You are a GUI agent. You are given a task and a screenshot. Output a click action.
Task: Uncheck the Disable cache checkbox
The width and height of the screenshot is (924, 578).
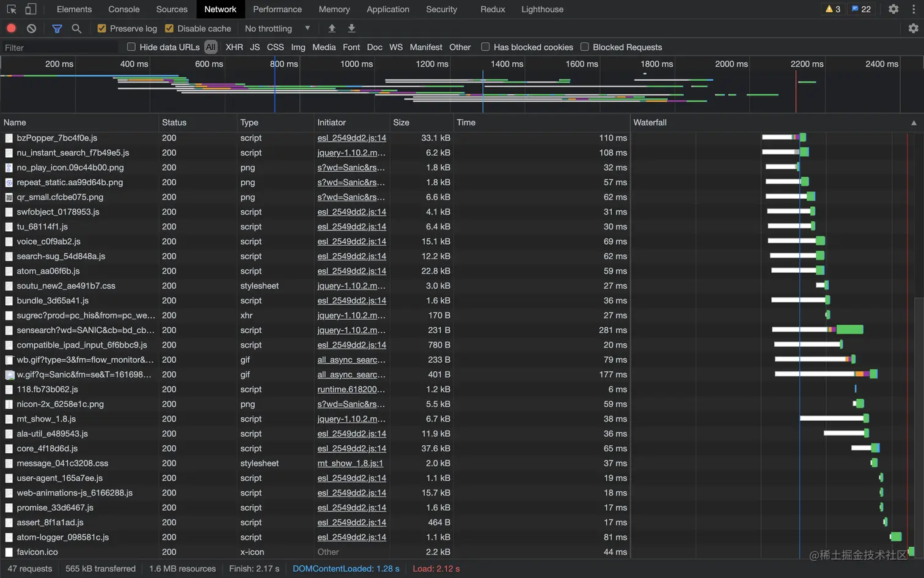coord(169,28)
